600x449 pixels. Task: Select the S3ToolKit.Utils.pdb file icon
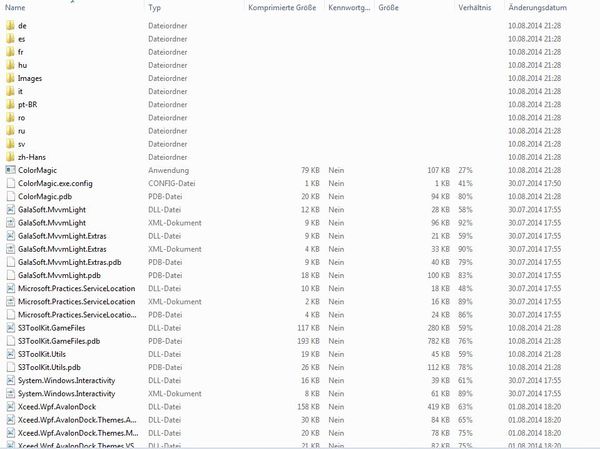10,367
